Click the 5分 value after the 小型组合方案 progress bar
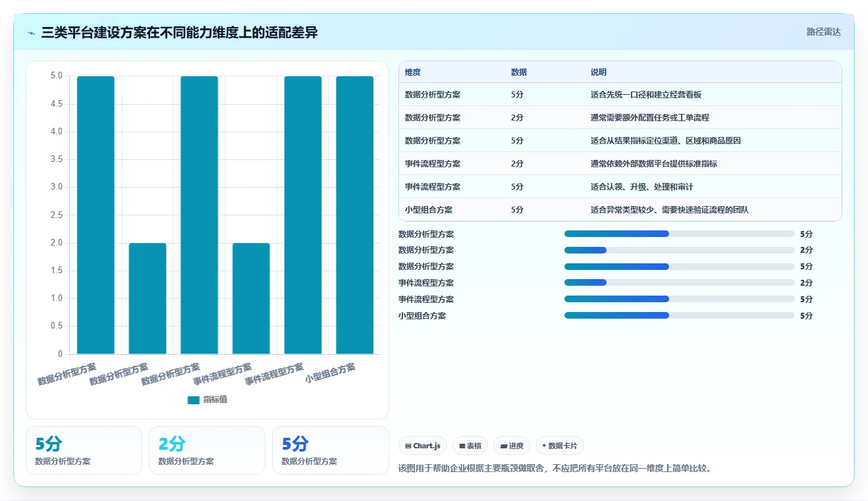The width and height of the screenshot is (868, 501). (x=807, y=315)
